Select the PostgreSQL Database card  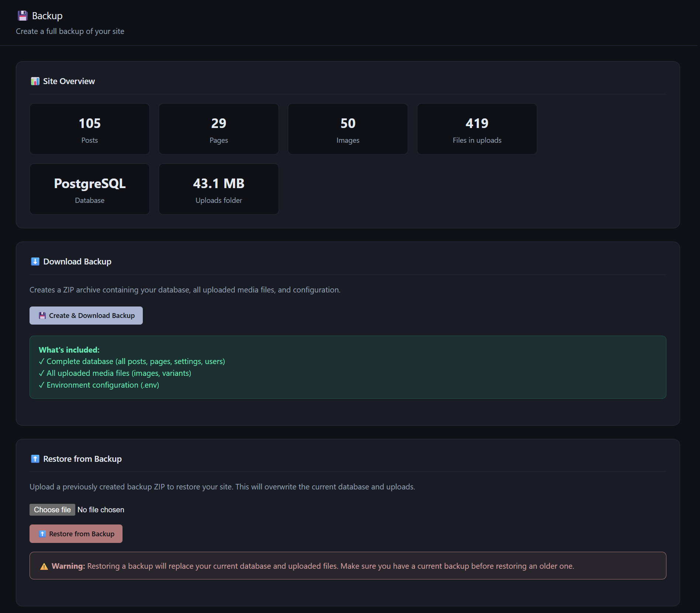90,189
